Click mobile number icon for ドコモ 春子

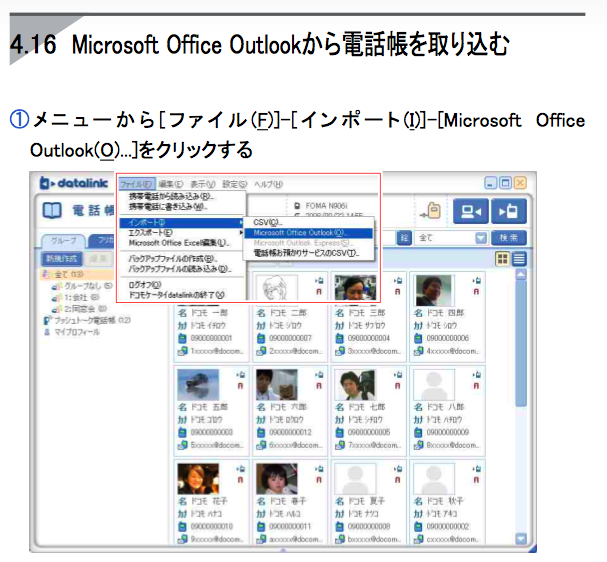tap(261, 526)
